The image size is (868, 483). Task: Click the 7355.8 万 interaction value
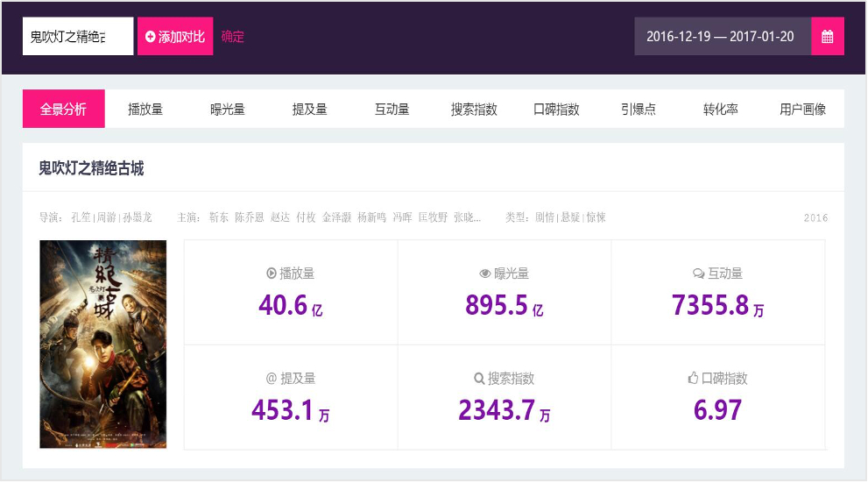tap(717, 305)
